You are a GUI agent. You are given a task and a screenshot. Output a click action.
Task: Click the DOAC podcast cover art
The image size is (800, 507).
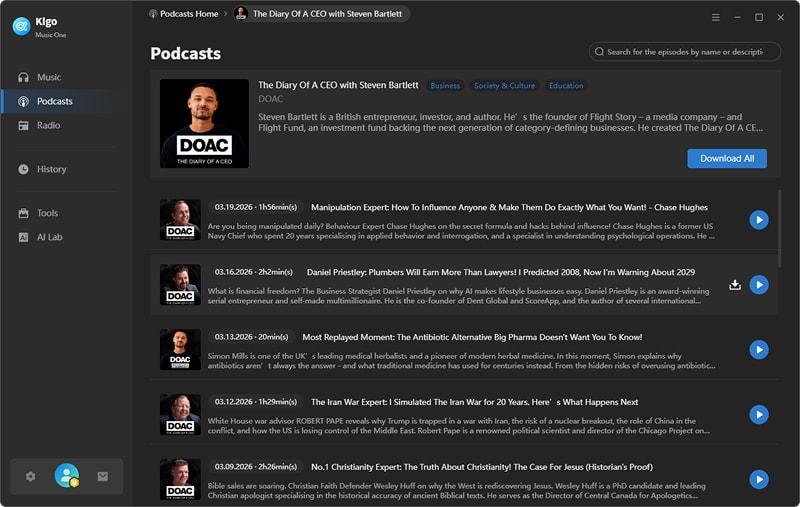click(204, 123)
